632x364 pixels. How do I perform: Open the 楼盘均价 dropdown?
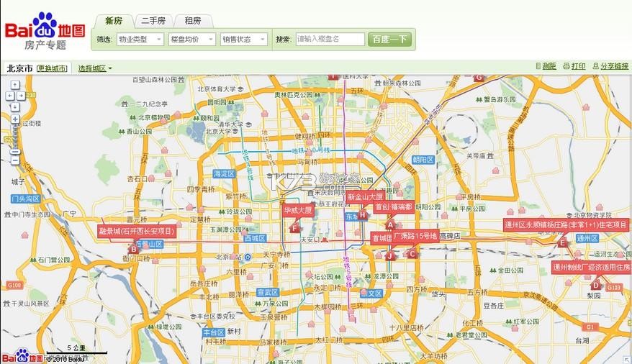pos(192,39)
